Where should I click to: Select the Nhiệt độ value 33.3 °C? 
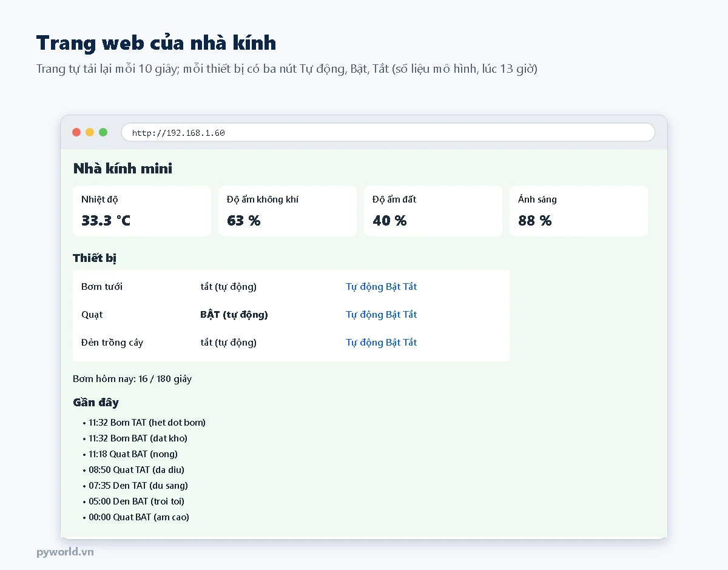106,221
